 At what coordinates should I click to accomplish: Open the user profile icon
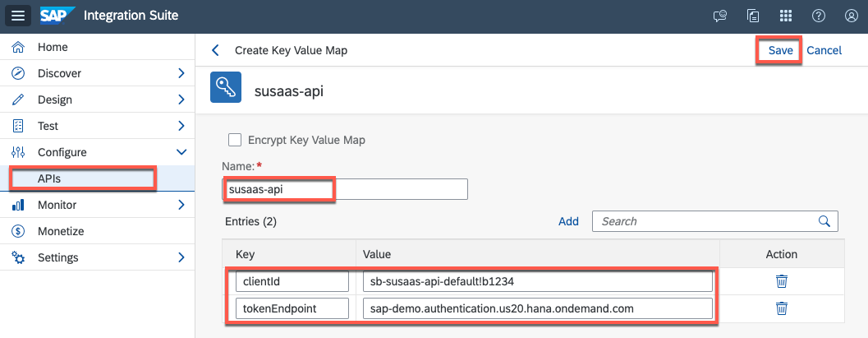click(x=851, y=16)
